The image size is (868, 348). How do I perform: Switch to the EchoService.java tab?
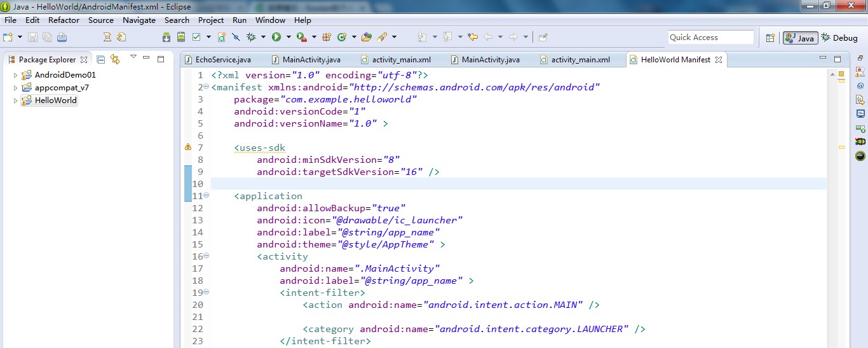tap(217, 60)
